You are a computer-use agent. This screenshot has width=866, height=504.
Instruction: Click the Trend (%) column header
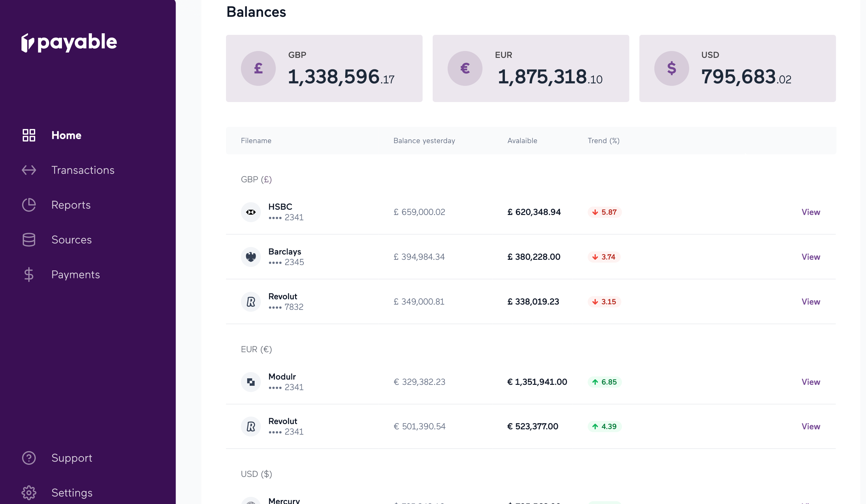click(x=604, y=141)
